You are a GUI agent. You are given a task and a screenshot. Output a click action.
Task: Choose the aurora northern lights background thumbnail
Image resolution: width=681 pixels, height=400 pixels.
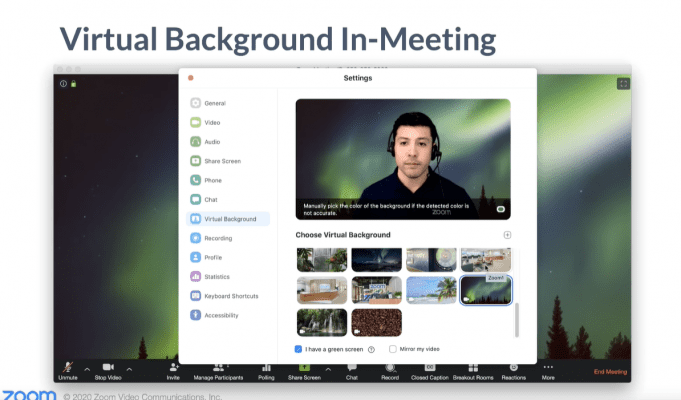tap(486, 290)
